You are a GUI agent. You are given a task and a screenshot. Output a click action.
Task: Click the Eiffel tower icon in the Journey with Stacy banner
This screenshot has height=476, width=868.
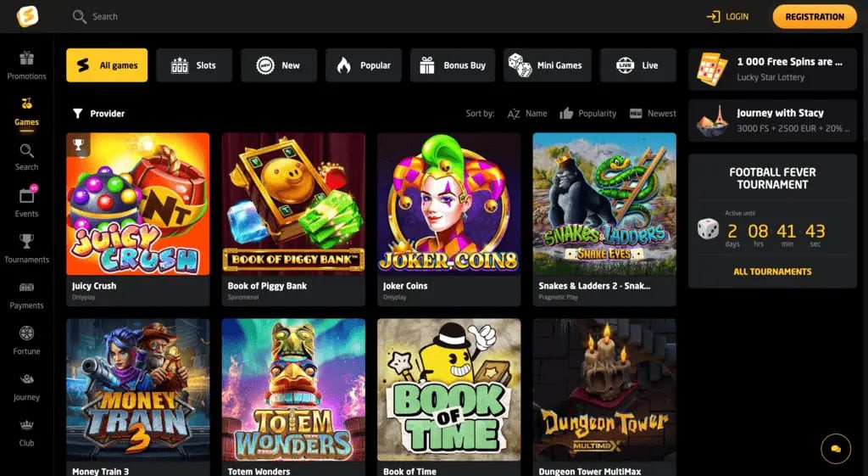[x=713, y=120]
